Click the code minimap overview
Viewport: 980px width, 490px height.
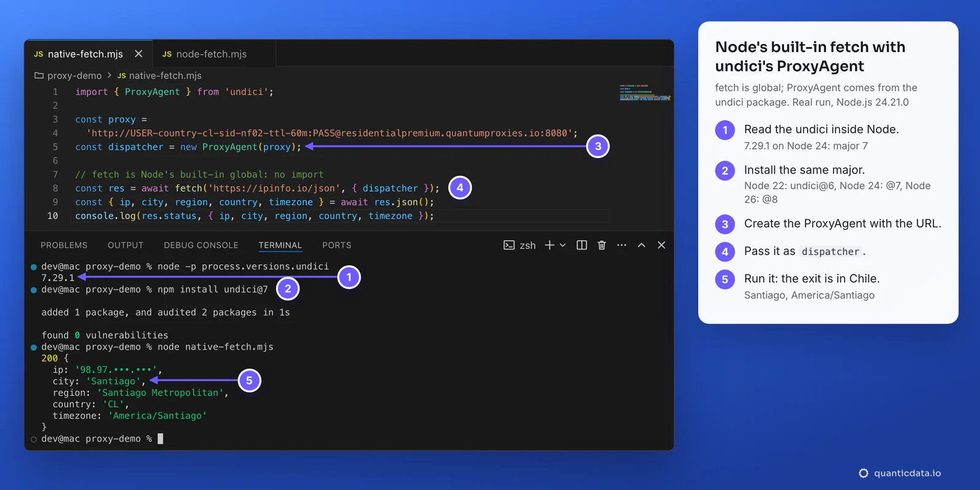(645, 92)
